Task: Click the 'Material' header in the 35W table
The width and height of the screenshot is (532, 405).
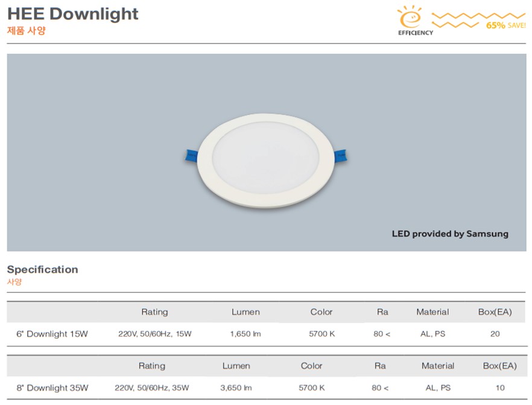Action: [438, 366]
